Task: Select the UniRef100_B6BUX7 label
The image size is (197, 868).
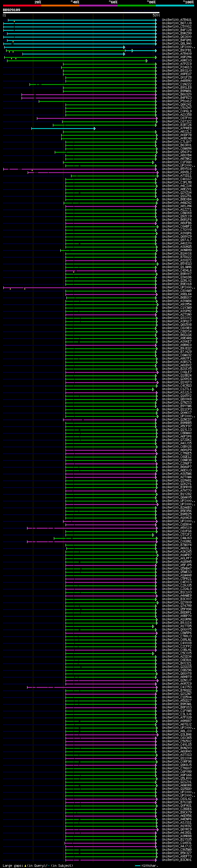Action: 176,297
